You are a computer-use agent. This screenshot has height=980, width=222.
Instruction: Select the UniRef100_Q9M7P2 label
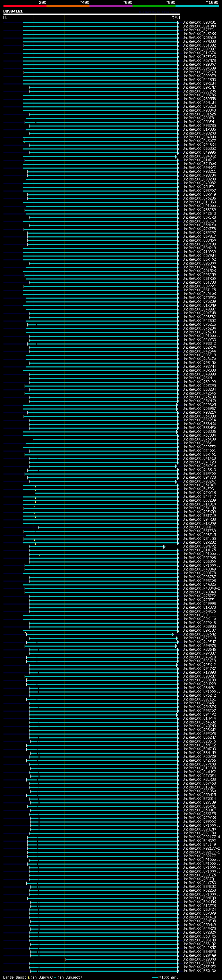[x=199, y=547]
